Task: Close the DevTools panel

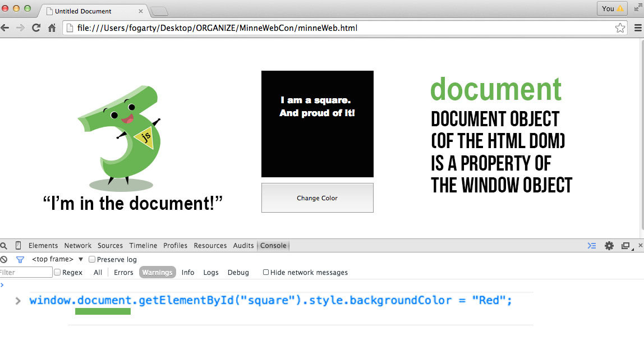Action: tap(640, 245)
